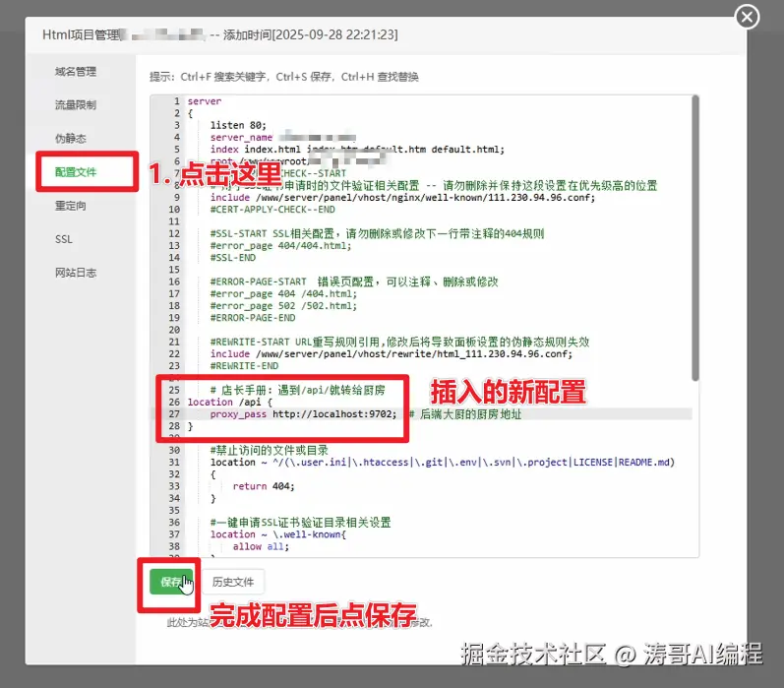
Task: Click the green 保存 button
Action: (x=170, y=582)
